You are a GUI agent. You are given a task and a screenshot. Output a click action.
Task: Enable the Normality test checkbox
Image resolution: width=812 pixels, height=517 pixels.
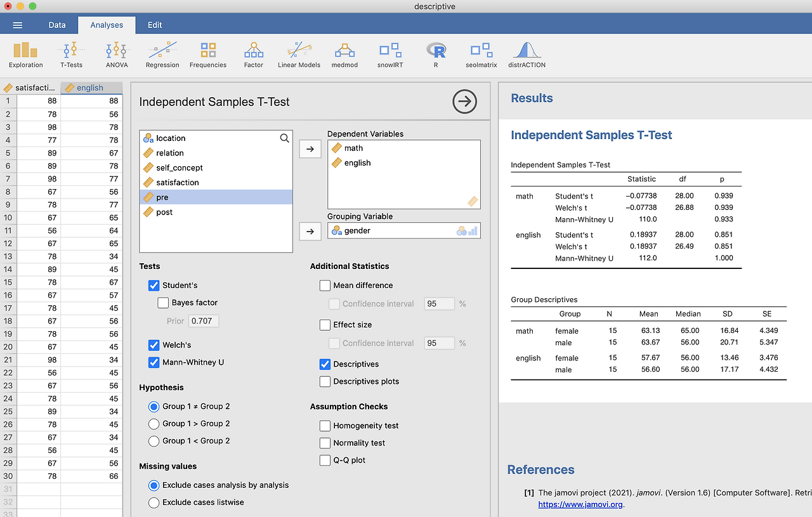tap(325, 443)
